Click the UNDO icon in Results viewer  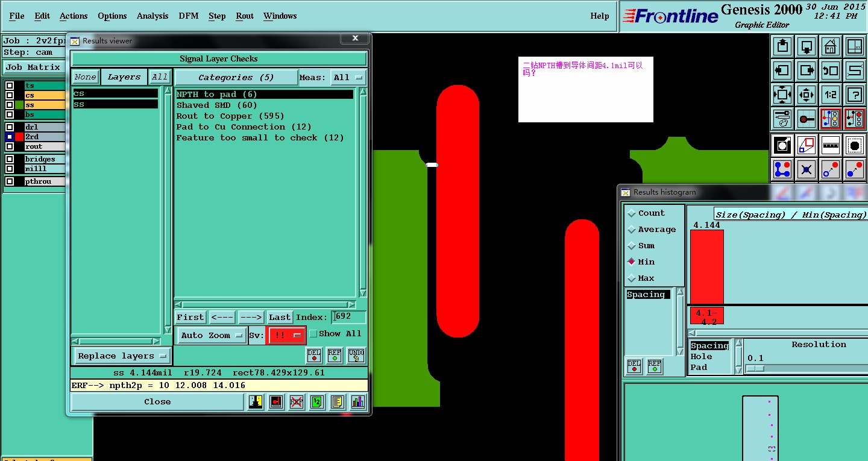tap(356, 356)
